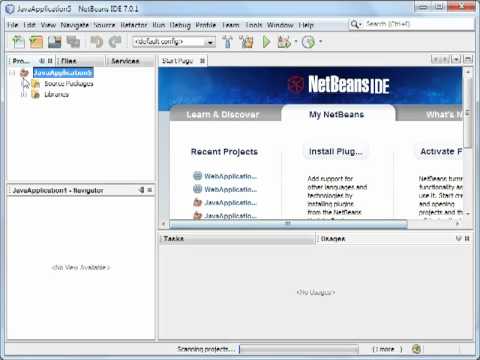Image resolution: width=480 pixels, height=360 pixels.
Task: Open the Profile button dropdown arrow
Action: pos(320,42)
